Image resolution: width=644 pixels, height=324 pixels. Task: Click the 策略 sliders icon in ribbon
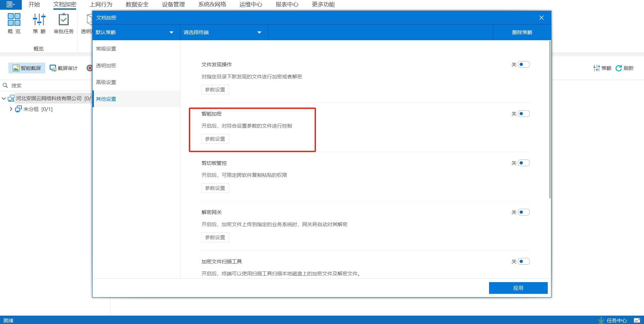[39, 20]
